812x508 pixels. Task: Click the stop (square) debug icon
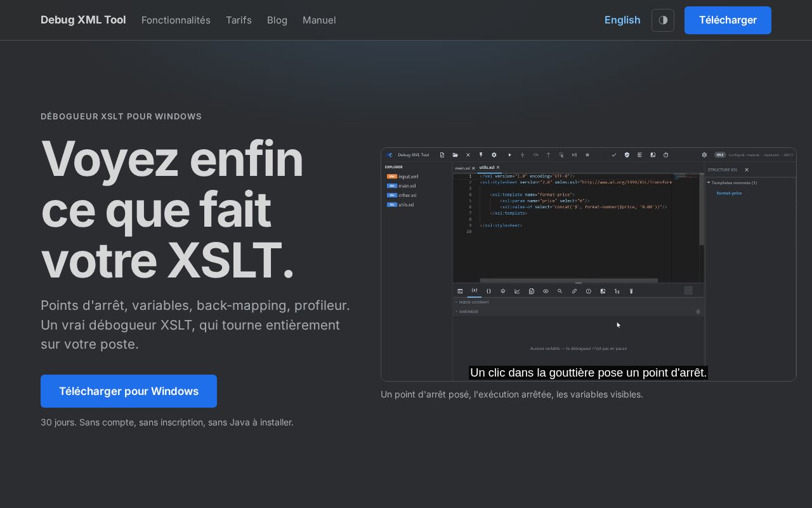coord(587,155)
